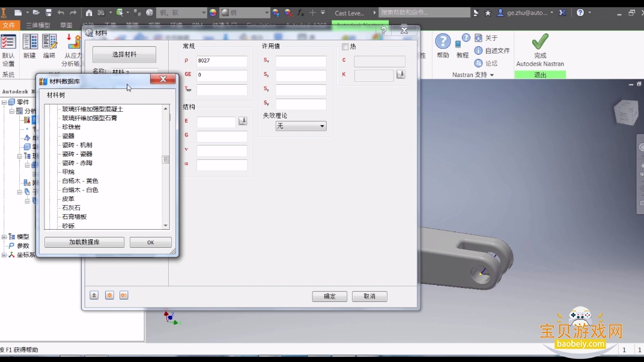The width and height of the screenshot is (644, 362).
Task: Click OK in Material Database dialog
Action: 150,242
